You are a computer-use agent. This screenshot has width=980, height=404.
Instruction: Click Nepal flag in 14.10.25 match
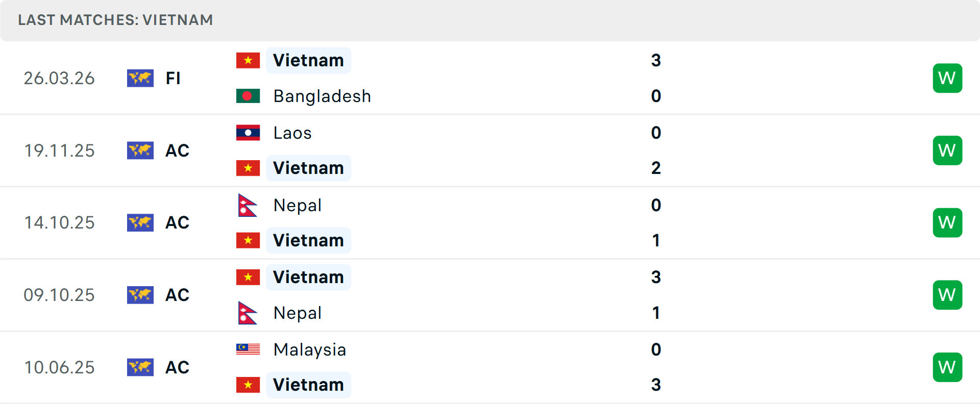click(x=248, y=205)
